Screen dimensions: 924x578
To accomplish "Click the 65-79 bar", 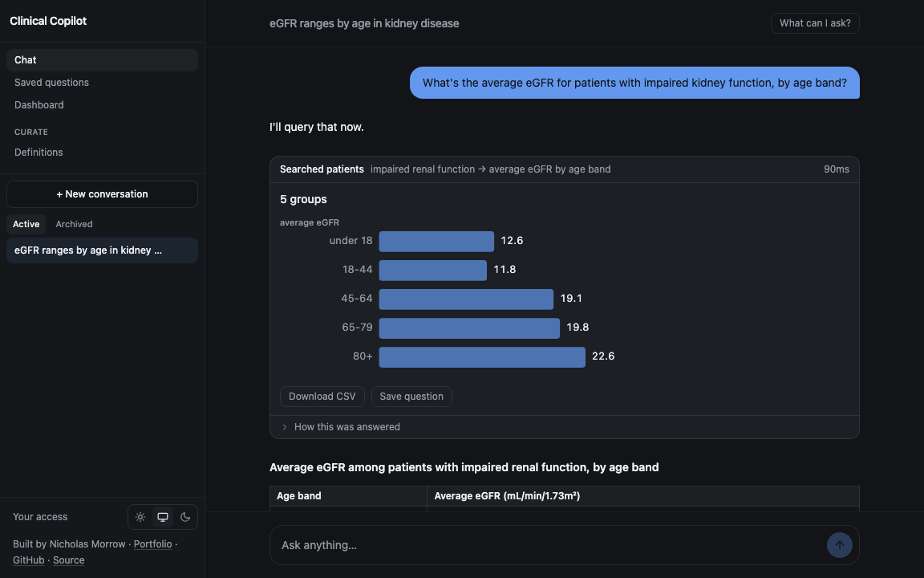I will [469, 328].
